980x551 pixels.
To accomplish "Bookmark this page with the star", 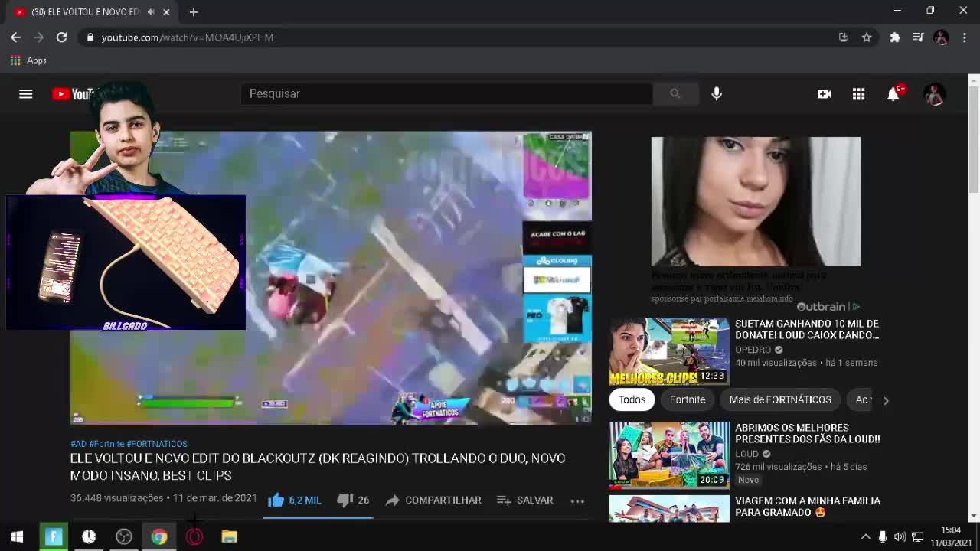I will (866, 37).
